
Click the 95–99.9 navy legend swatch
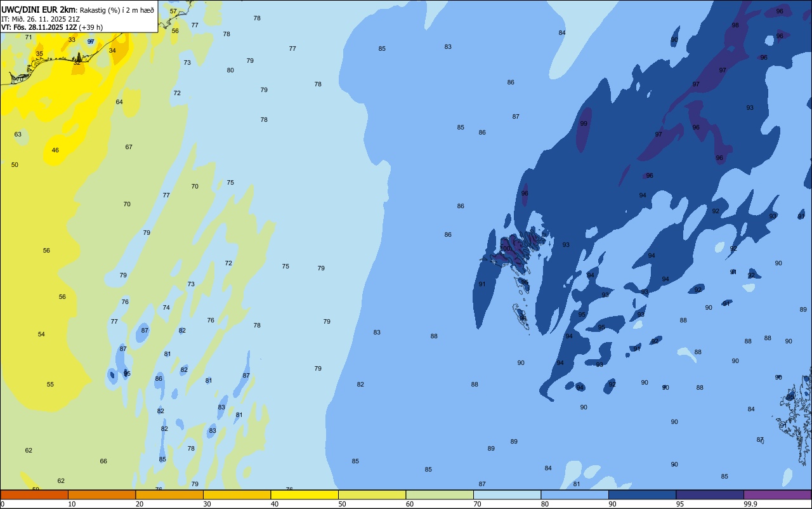[710, 494]
